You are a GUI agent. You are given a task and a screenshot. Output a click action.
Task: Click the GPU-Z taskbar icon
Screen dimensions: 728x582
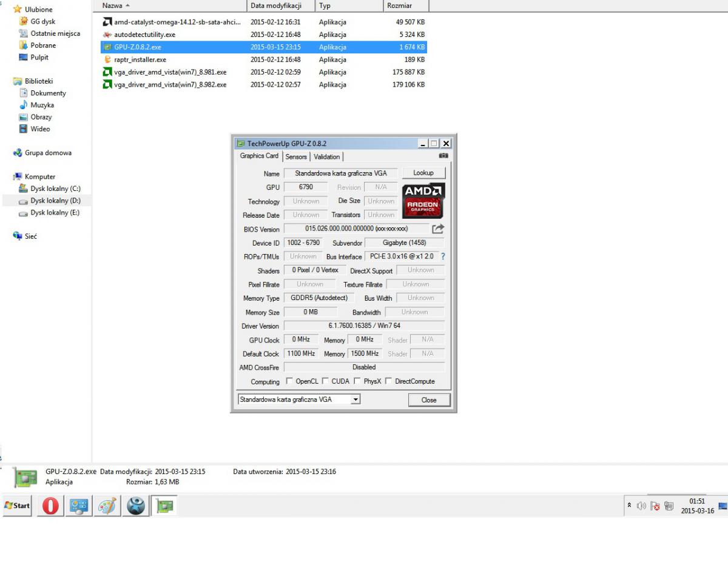click(x=164, y=506)
